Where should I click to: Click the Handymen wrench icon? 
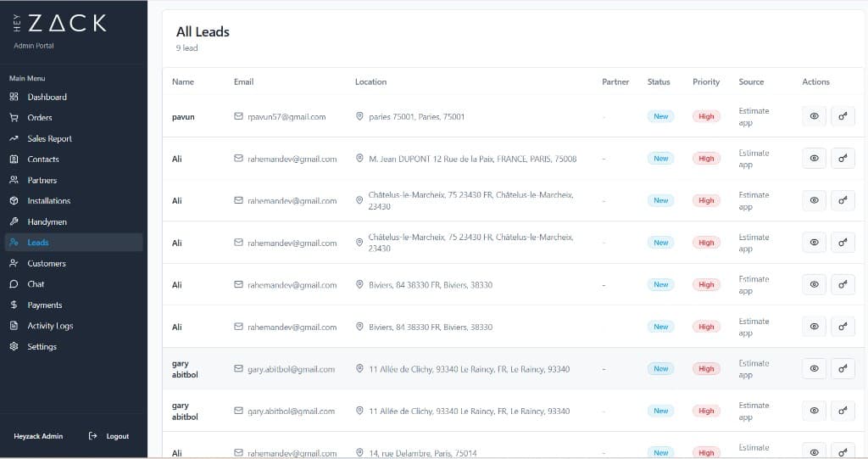[x=14, y=221]
